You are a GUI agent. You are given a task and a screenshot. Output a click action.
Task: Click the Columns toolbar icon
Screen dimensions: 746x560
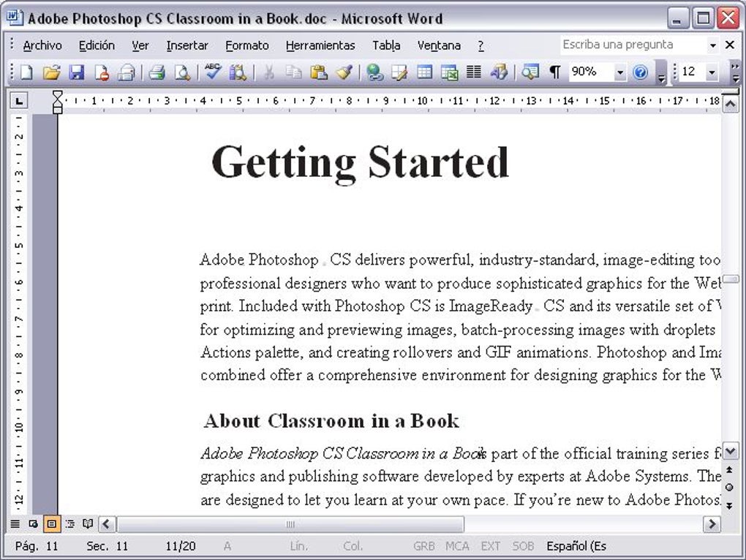point(472,72)
